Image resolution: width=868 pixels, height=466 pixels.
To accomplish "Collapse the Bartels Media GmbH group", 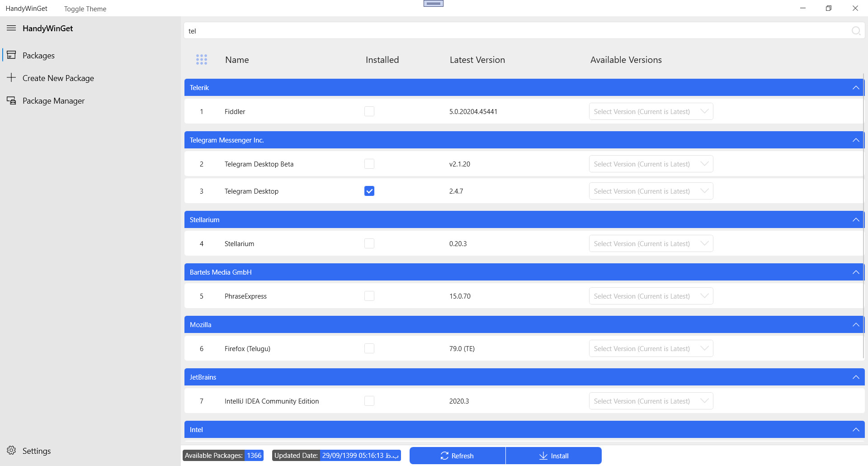I will point(856,272).
